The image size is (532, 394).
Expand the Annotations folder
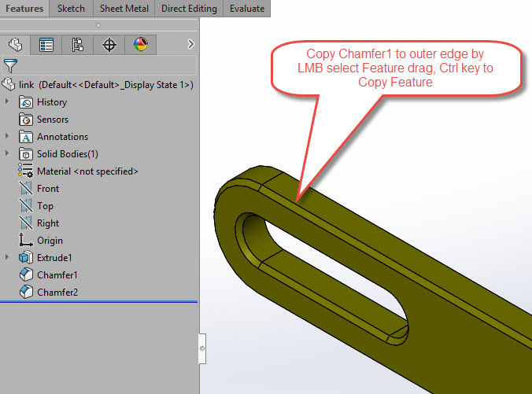point(7,136)
